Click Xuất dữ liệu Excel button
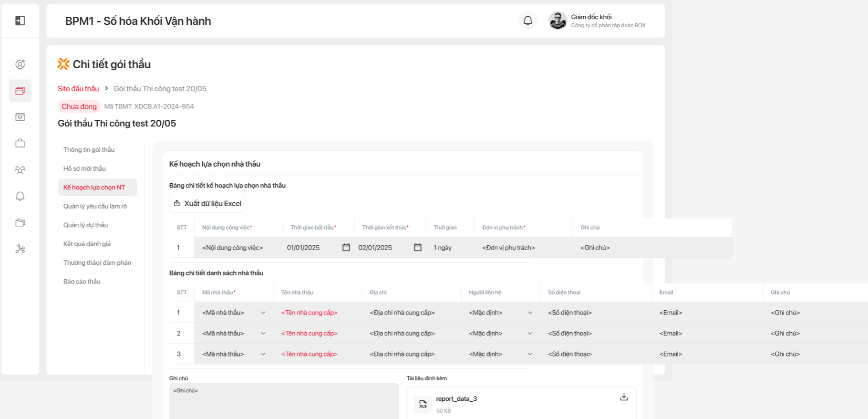Viewport: 868px width, 419px height. click(x=207, y=203)
